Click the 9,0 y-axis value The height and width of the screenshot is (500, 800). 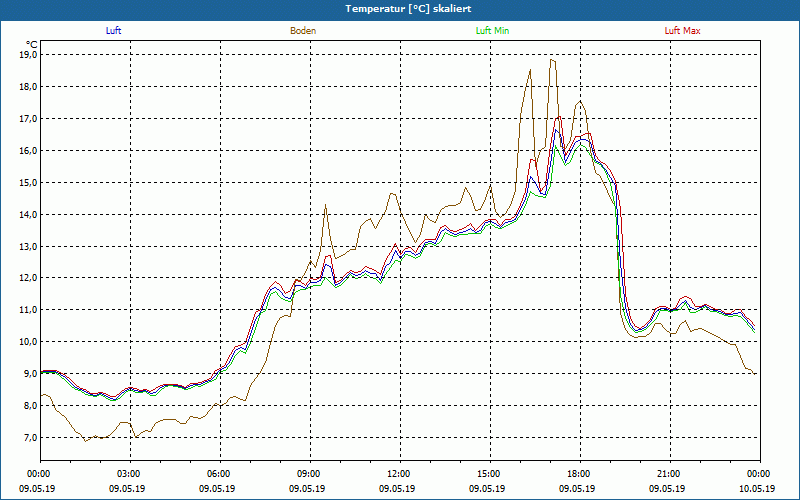pyautogui.click(x=30, y=373)
